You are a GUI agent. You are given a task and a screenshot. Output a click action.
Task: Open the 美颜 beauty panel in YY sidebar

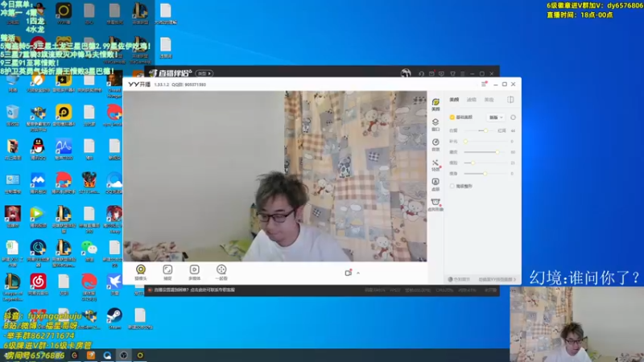[x=436, y=105]
